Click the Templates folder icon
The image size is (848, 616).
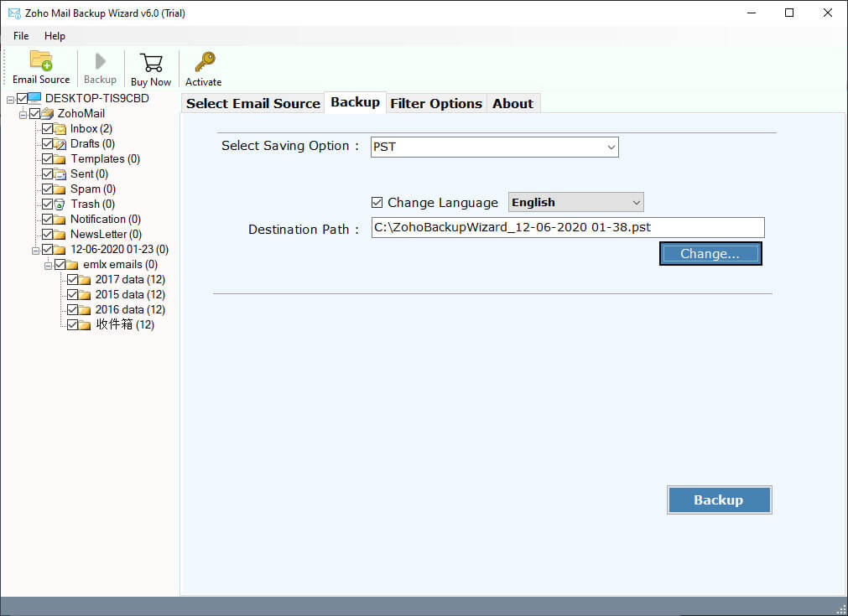pos(60,159)
